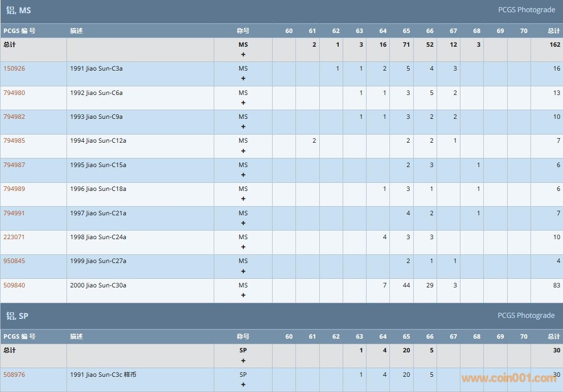The height and width of the screenshot is (392, 563).
Task: Open PCGS Photograde link in 铝, MS header
Action: click(526, 10)
